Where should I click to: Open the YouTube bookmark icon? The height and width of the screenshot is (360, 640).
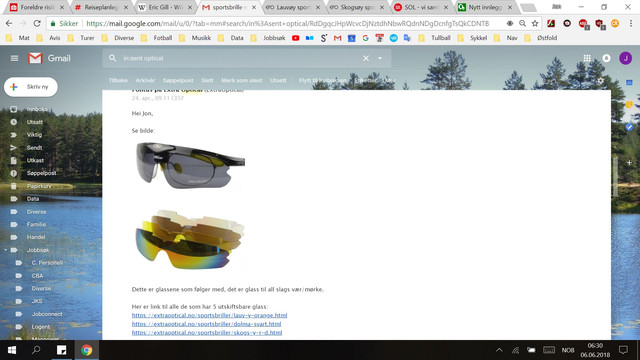[x=296, y=38]
